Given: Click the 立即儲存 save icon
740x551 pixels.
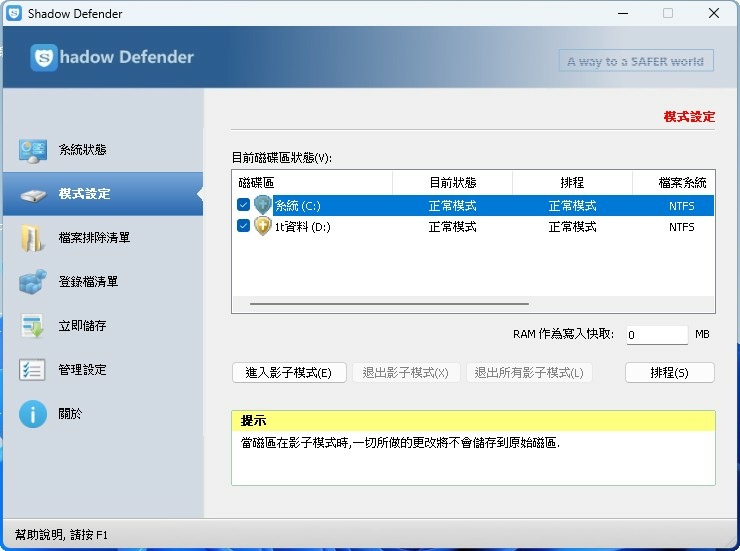Looking at the screenshot, I should click(33, 326).
